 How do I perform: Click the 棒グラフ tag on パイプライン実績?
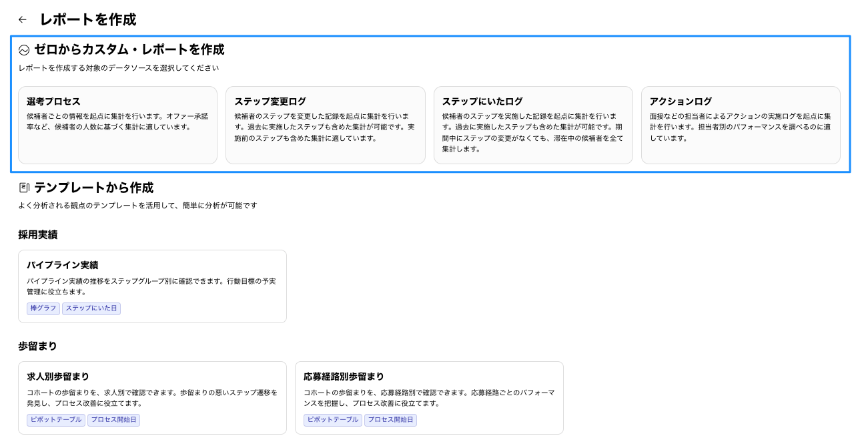43,308
